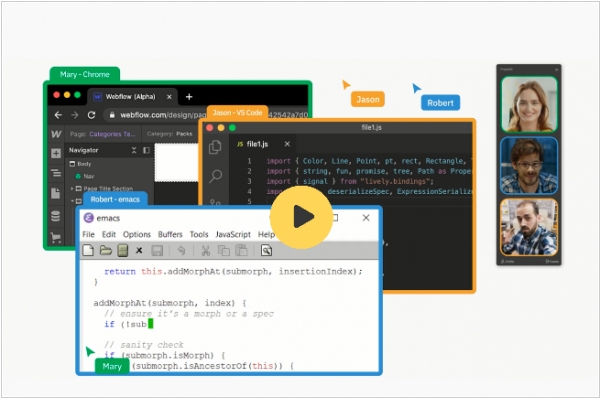Open the Category: Packs selector
Screen dimensions: 600x398
(x=170, y=134)
